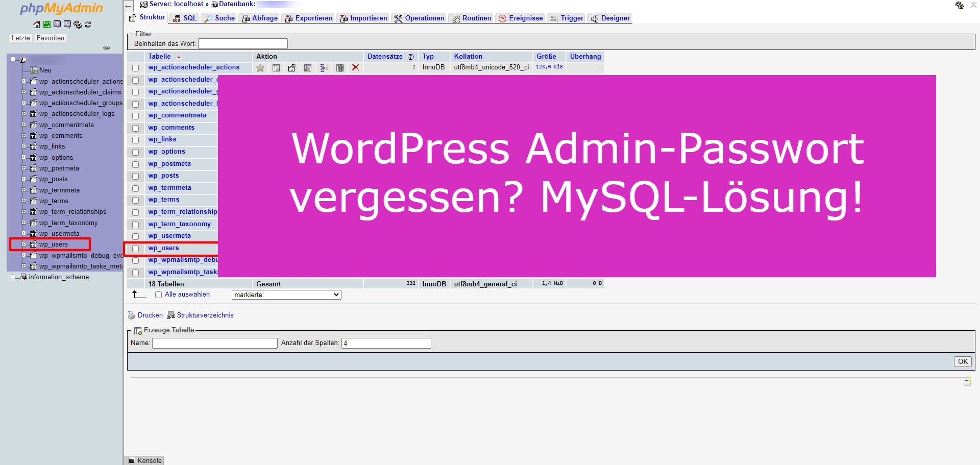Expand wp_actionscheduler_actions in sidebar tree
The height and width of the screenshot is (465, 980).
[23, 81]
